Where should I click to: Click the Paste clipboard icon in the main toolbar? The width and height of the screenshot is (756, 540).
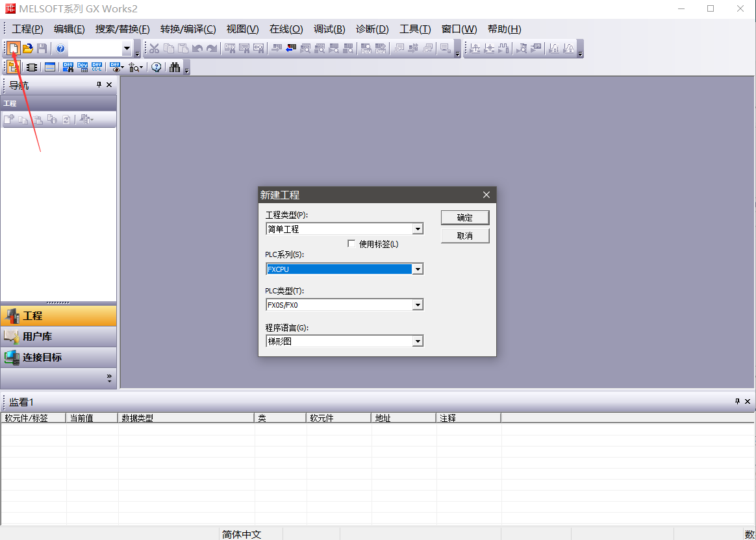point(183,48)
